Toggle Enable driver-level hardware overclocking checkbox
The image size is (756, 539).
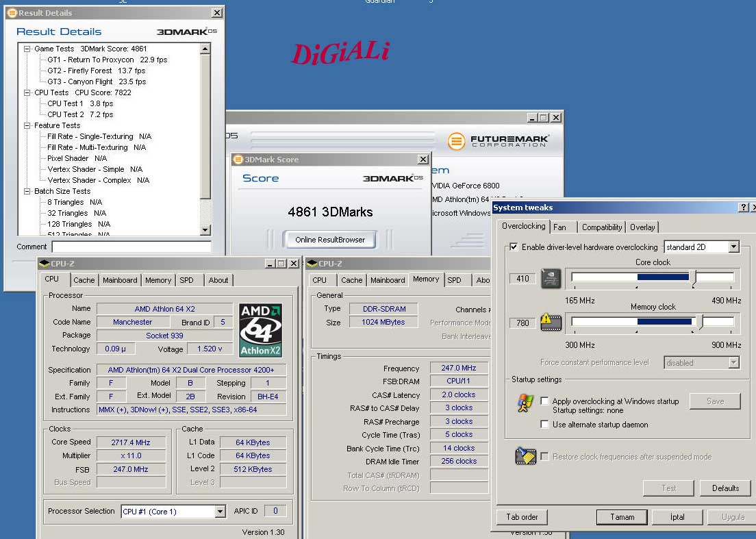tap(514, 247)
